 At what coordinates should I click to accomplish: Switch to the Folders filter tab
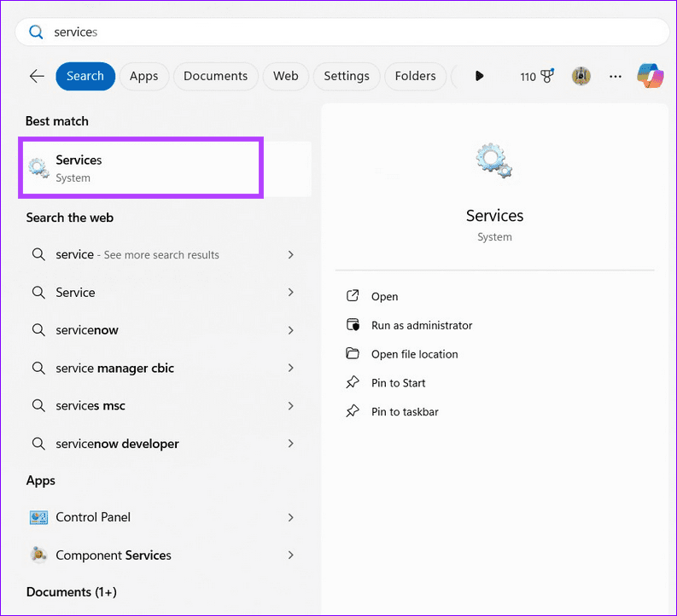point(416,76)
